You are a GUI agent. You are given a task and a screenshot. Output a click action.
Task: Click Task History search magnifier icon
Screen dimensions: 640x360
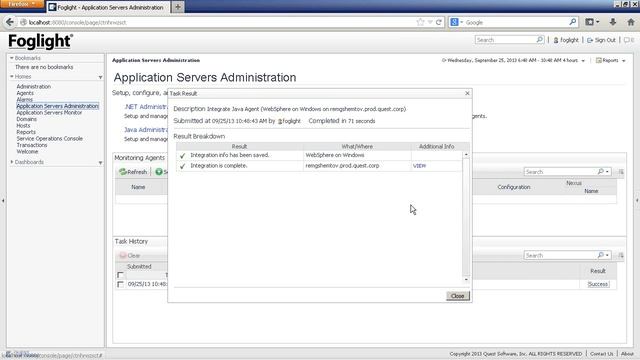[601, 256]
